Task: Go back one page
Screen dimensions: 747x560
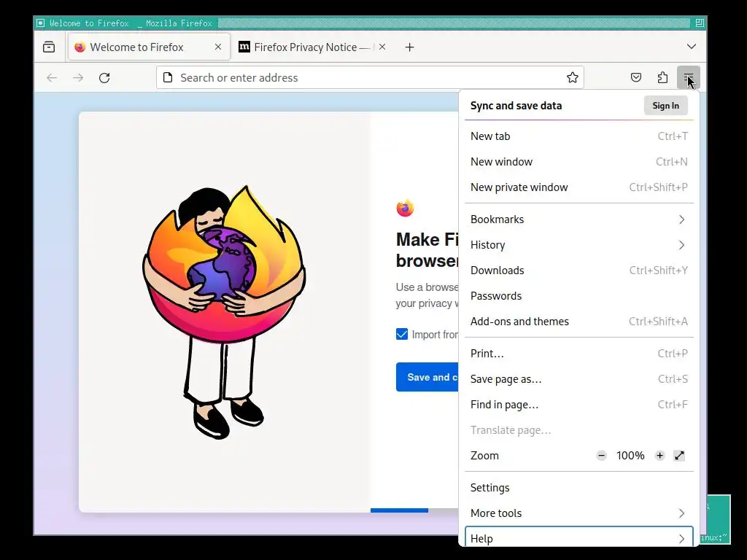Action: coord(52,77)
